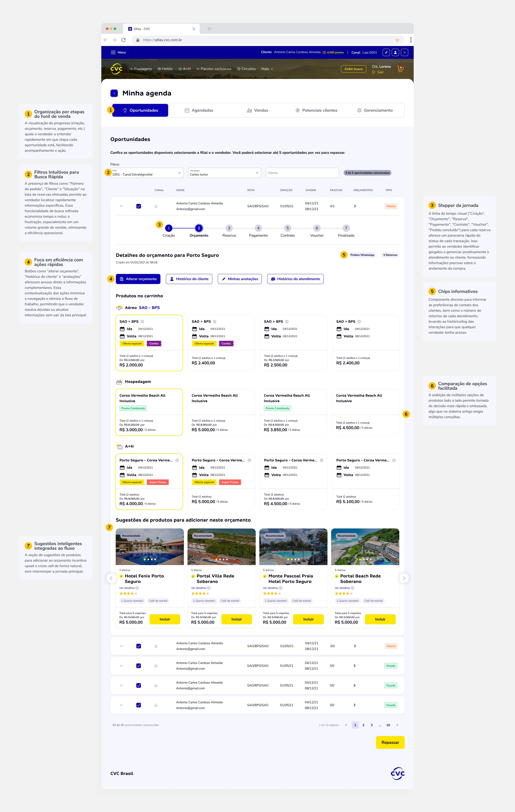The image size is (515, 812).
Task: Bookmark page with star icon
Action: click(397, 40)
